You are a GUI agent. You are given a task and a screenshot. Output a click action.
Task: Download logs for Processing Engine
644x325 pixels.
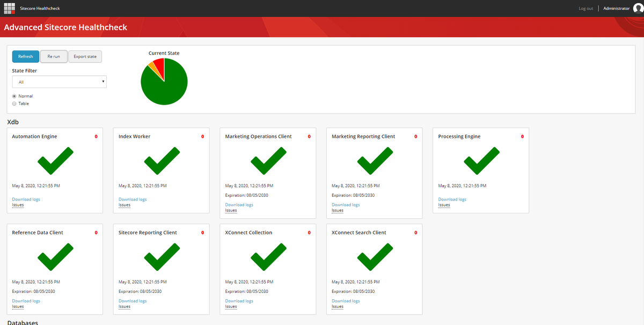[x=452, y=200]
